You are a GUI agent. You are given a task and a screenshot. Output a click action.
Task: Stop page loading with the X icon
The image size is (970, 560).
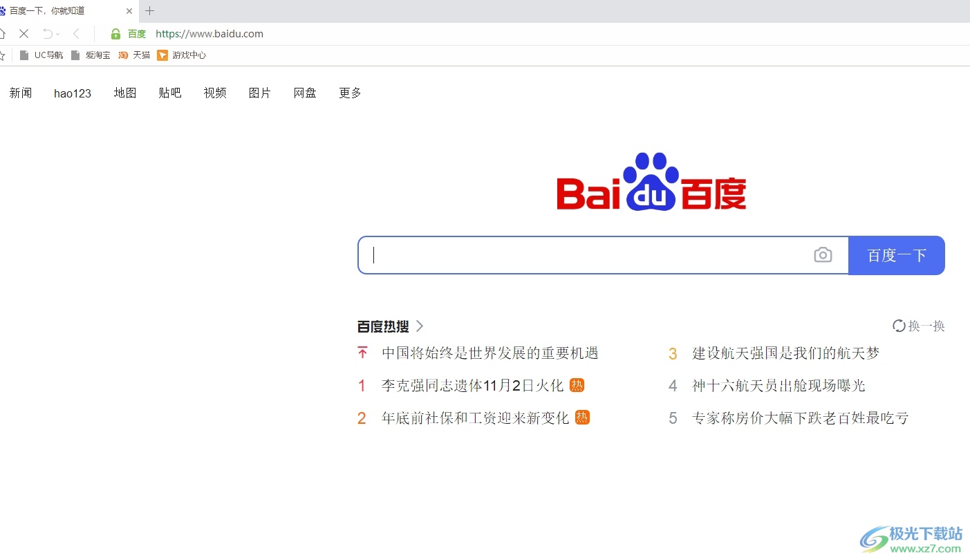[x=24, y=33]
